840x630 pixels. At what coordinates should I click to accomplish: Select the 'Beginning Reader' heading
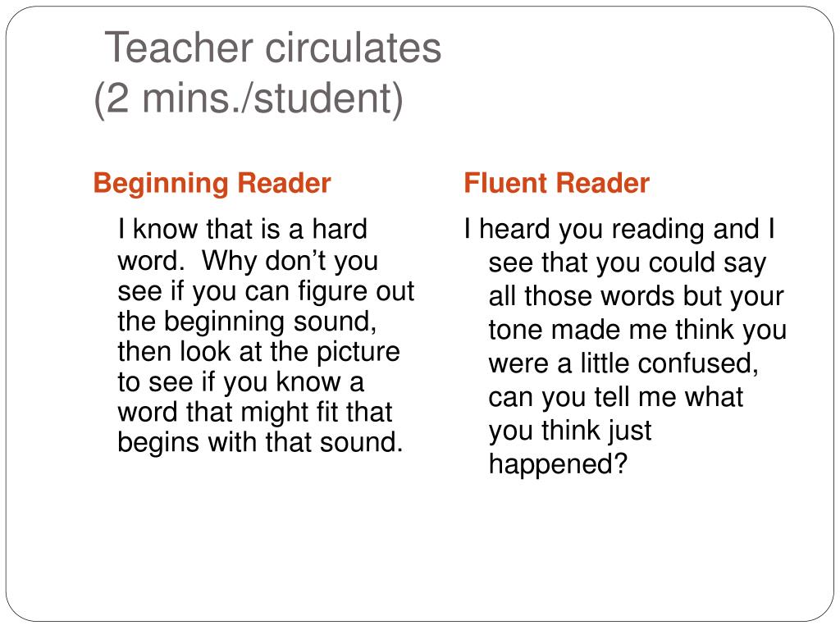tap(212, 184)
